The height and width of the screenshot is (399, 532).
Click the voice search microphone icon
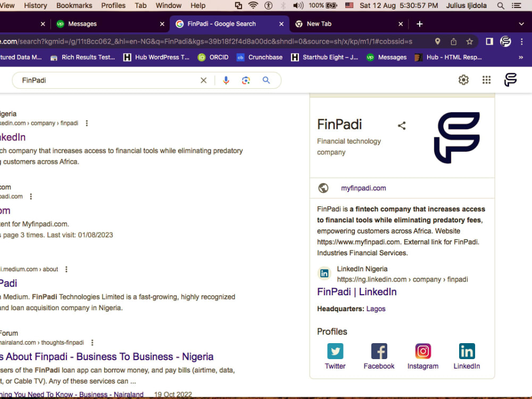point(226,80)
